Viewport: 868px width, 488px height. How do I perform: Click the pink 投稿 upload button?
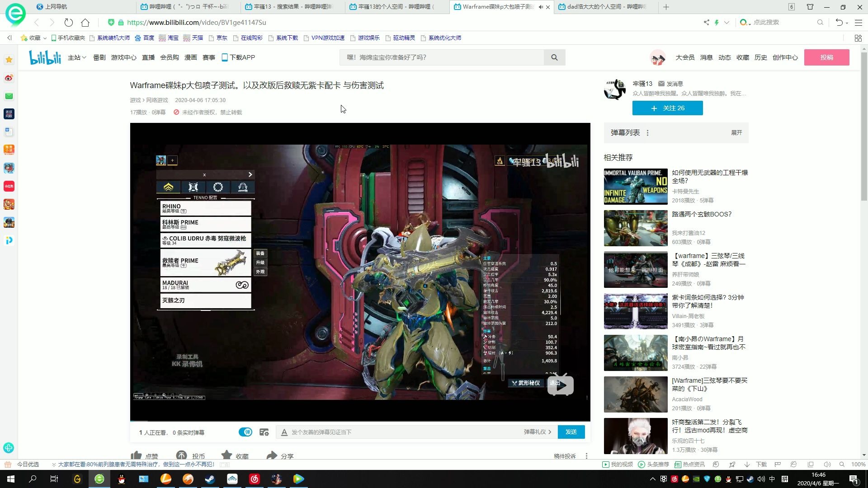coord(826,57)
